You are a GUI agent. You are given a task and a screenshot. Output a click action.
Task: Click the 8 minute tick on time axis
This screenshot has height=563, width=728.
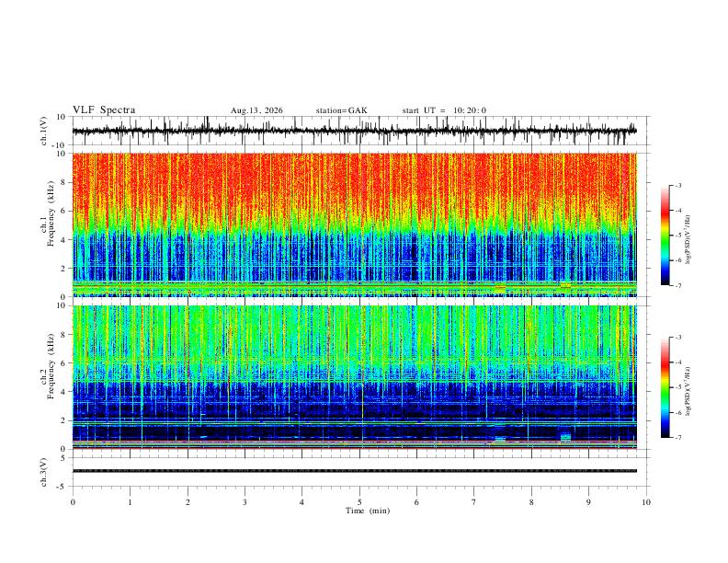[531, 502]
